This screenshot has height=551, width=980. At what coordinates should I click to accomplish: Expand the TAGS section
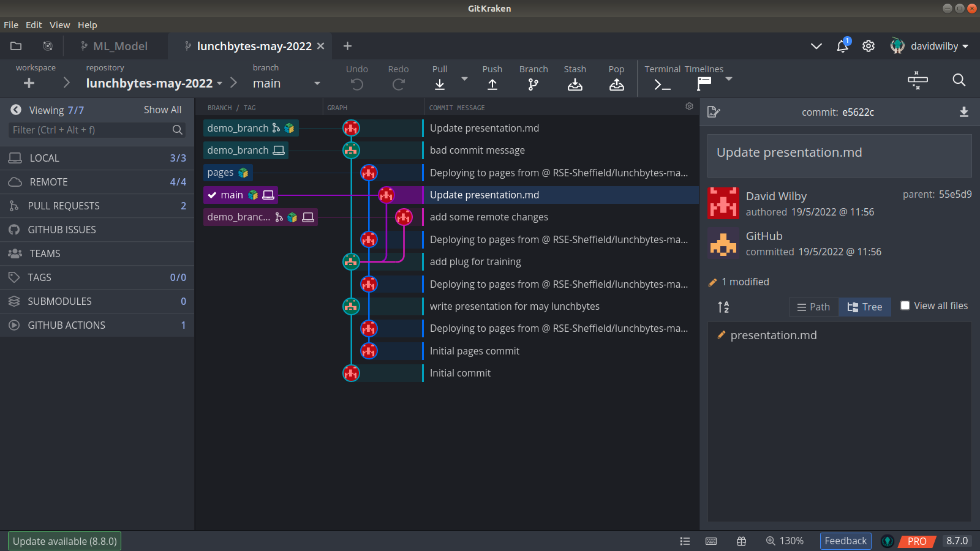coord(97,277)
